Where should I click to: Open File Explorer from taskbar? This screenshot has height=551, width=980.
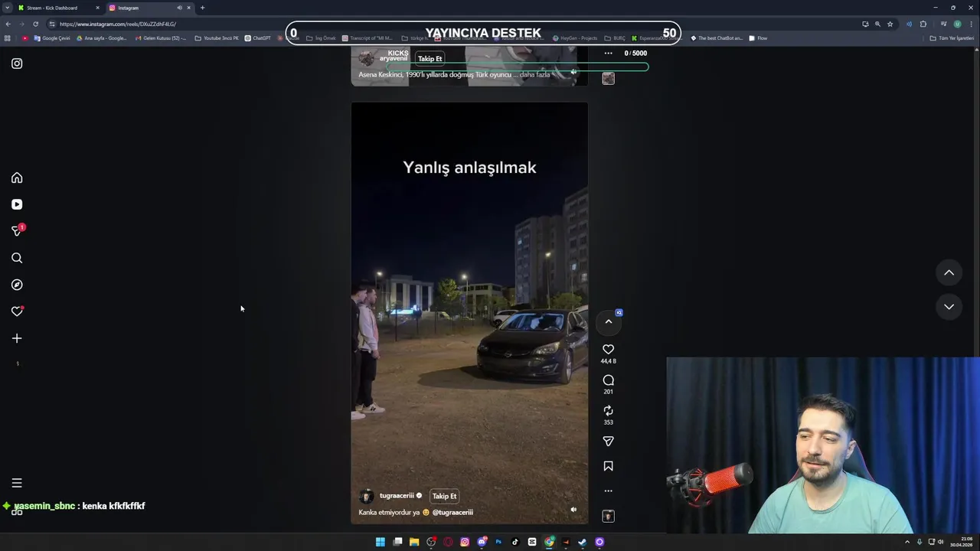click(414, 542)
